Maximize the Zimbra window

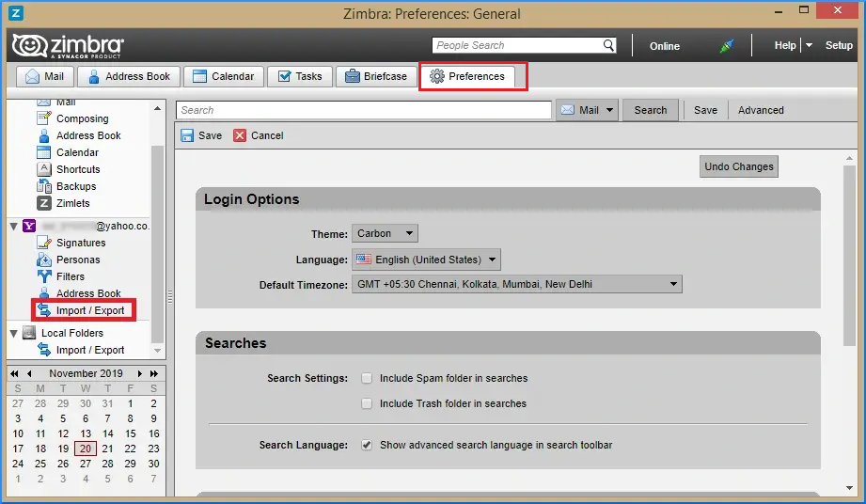pos(804,10)
